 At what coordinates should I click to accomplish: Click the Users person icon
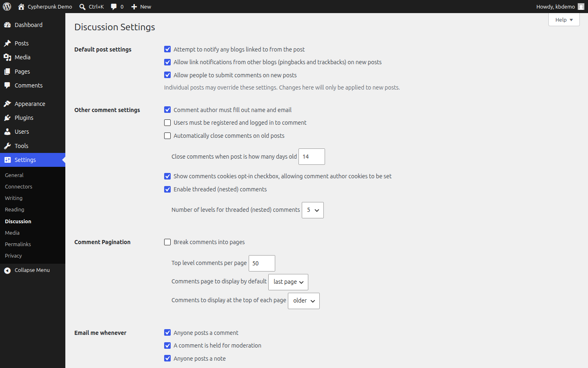(x=7, y=132)
